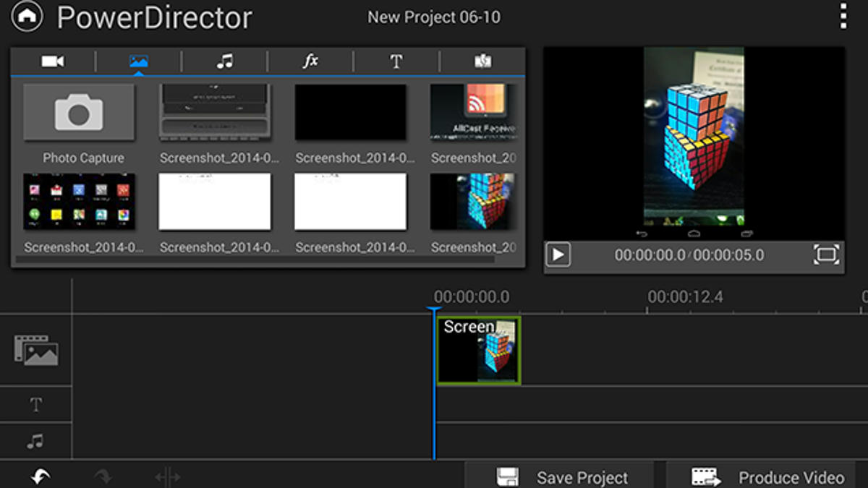Image resolution: width=868 pixels, height=488 pixels.
Task: Click the Rubik's cube preview image
Action: point(694,137)
